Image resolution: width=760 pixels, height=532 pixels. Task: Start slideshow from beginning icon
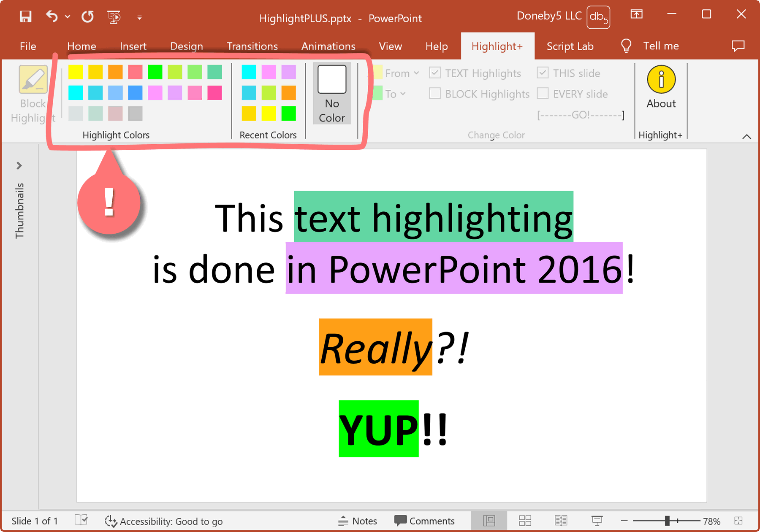tap(114, 17)
